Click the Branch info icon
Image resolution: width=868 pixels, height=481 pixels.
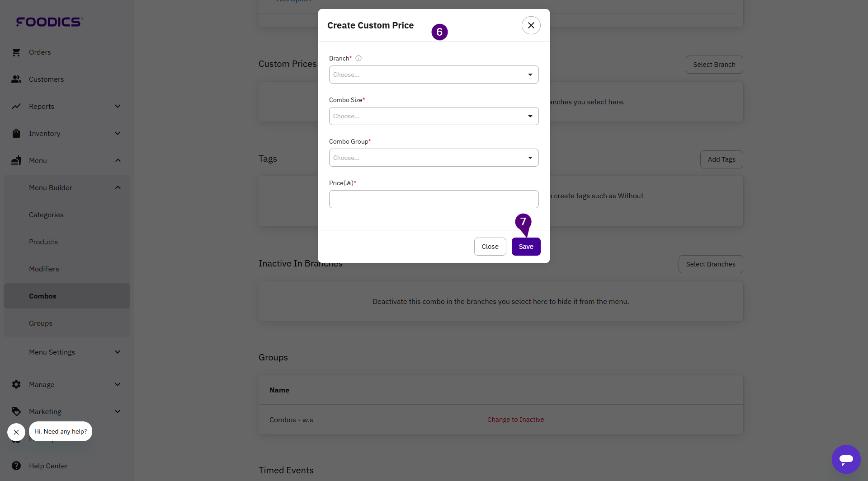(x=359, y=59)
